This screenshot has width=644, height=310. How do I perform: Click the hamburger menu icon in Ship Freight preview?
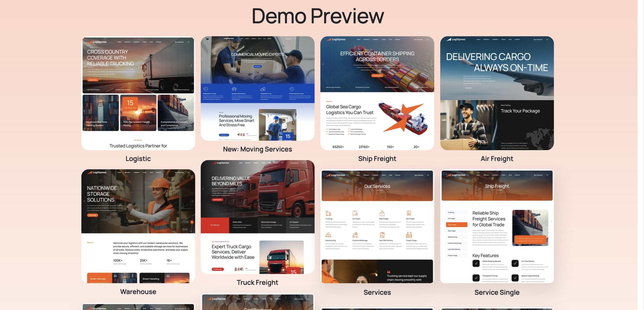(427, 40)
